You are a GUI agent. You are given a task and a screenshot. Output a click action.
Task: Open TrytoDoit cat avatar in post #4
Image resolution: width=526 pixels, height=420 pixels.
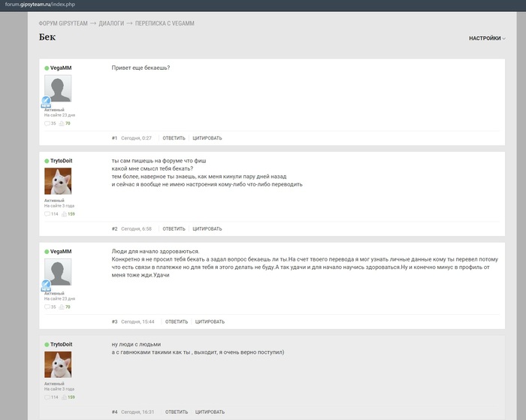tap(58, 364)
